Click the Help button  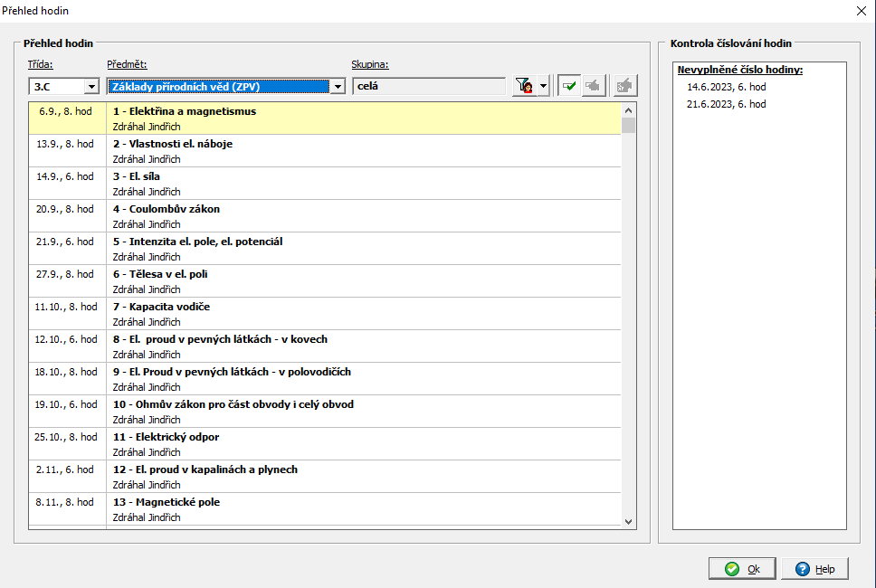[x=814, y=569]
